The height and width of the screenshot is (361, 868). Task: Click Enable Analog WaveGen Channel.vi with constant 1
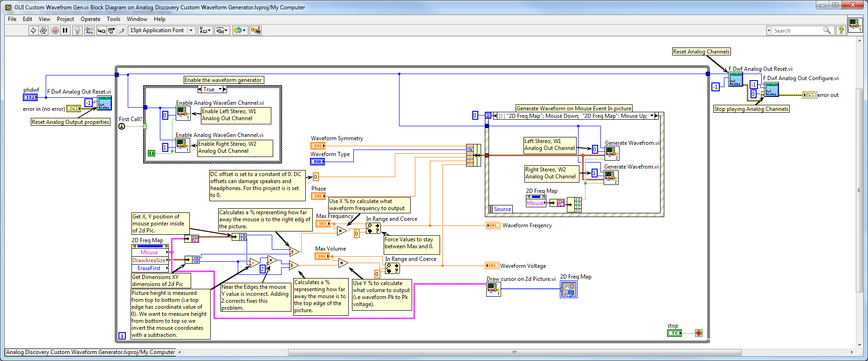point(183,146)
